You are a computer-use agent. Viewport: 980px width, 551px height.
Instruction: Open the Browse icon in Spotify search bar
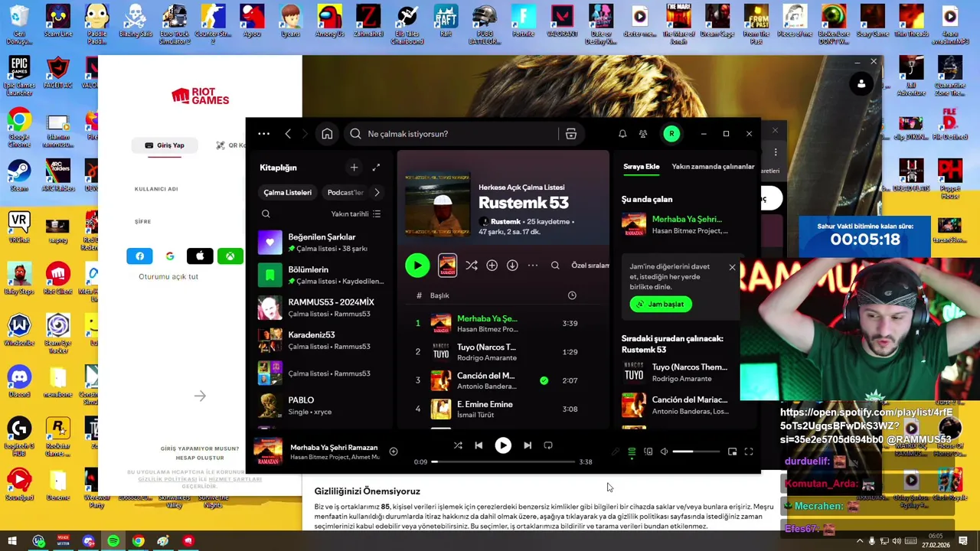click(x=571, y=134)
